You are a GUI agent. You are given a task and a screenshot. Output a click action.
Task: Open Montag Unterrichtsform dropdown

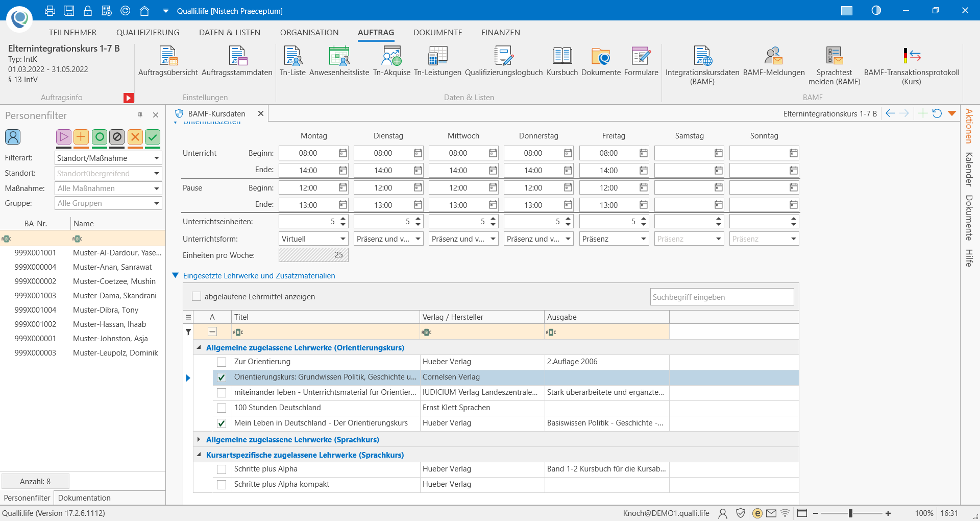pyautogui.click(x=343, y=239)
